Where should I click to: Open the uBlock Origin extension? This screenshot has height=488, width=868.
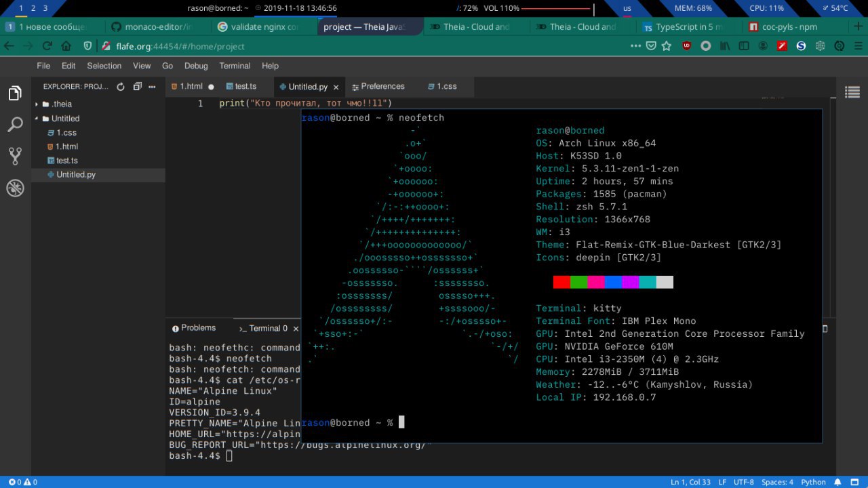(x=687, y=46)
